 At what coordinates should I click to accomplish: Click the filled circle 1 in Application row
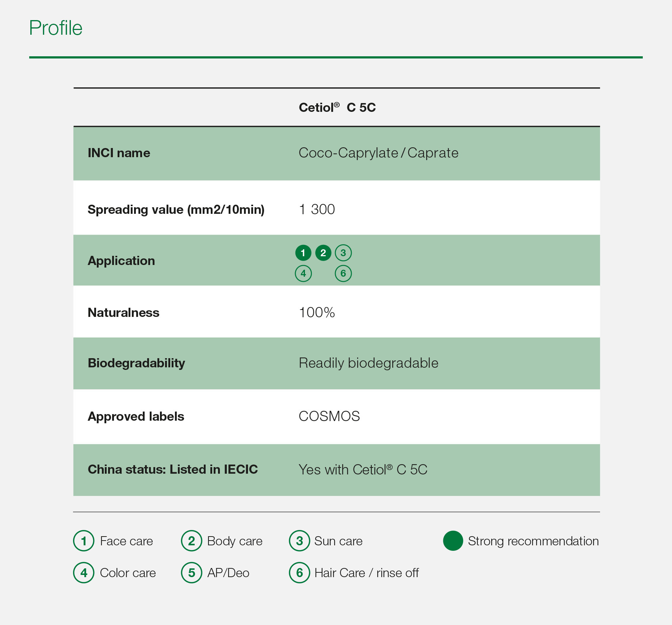tap(303, 253)
